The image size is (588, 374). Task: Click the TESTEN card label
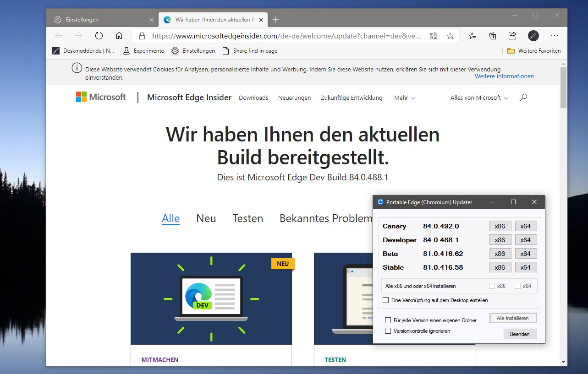click(x=335, y=360)
